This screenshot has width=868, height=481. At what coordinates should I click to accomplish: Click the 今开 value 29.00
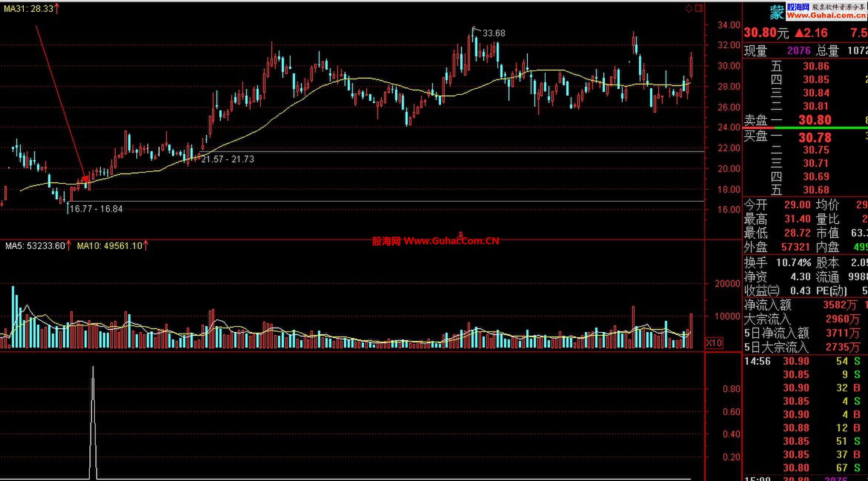797,205
